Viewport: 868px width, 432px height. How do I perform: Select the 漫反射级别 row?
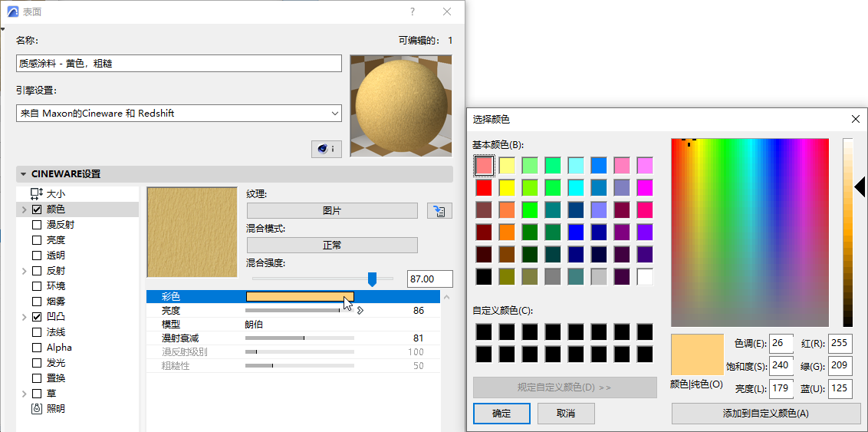point(294,351)
